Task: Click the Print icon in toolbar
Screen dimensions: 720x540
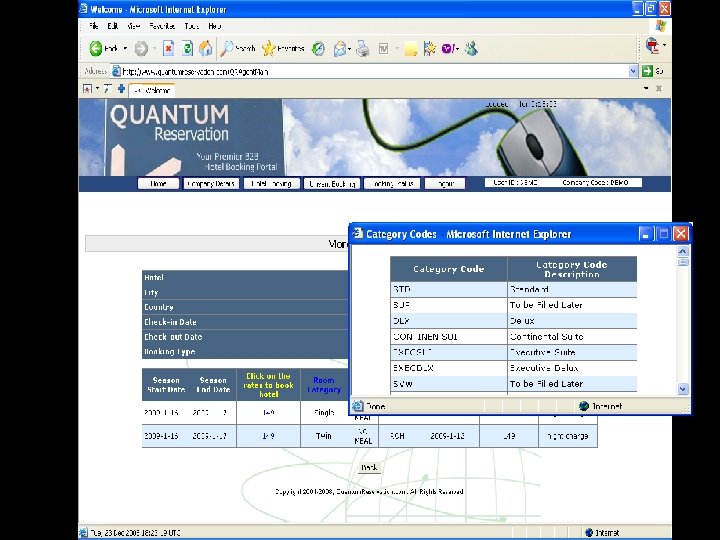Action: (x=363, y=48)
